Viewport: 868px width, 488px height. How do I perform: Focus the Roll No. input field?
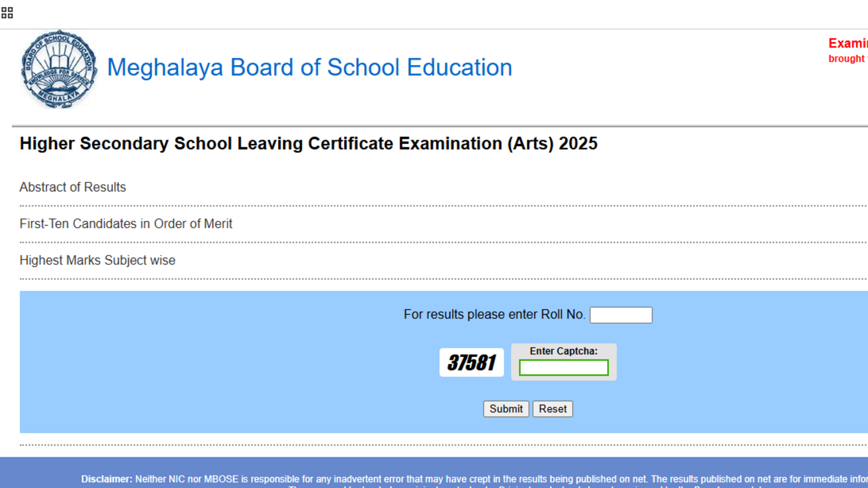621,315
